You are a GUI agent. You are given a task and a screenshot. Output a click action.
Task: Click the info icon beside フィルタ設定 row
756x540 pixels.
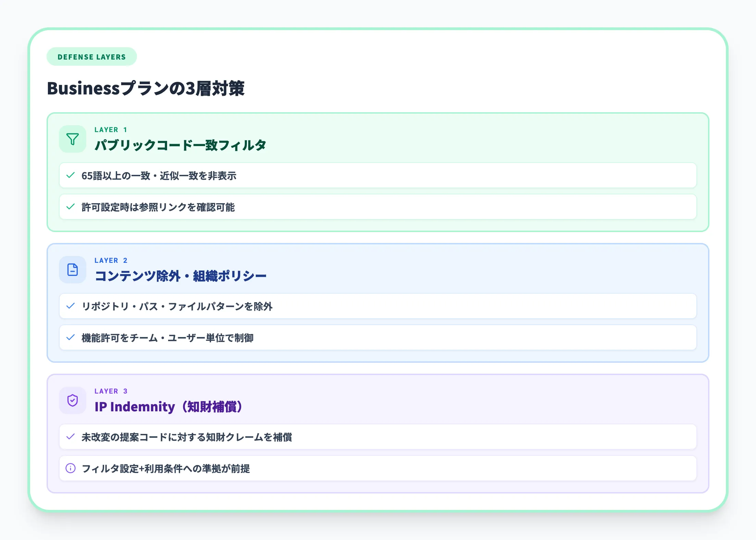click(x=71, y=468)
